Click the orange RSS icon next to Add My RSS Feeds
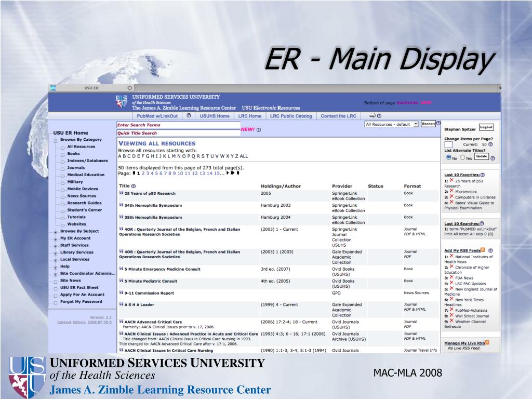532x399 pixels. [x=483, y=250]
